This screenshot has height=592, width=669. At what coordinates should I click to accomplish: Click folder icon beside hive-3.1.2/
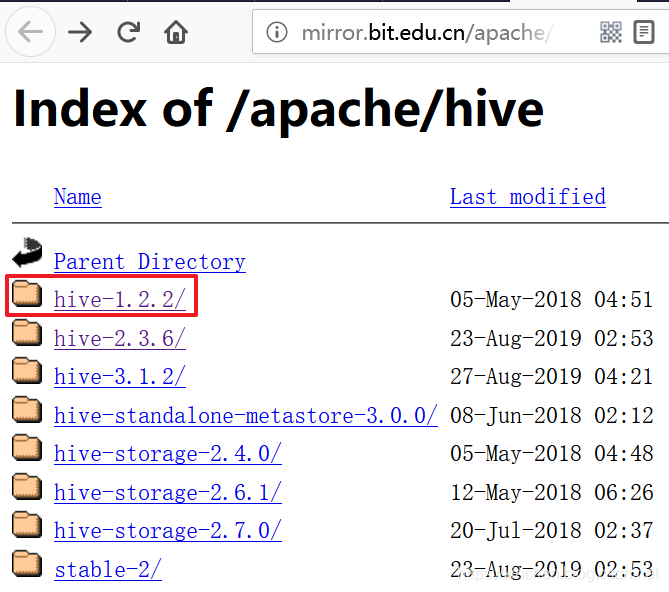click(27, 370)
